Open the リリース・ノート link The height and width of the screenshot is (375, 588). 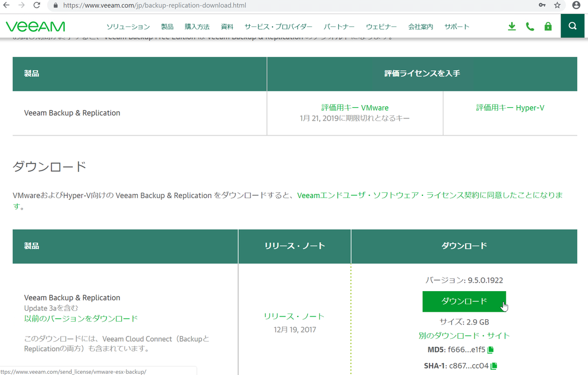pyautogui.click(x=294, y=316)
